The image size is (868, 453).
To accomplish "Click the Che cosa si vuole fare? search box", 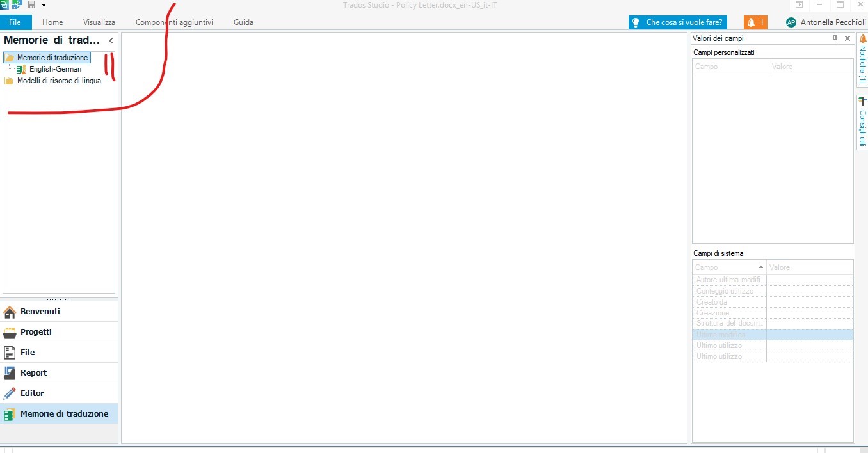I will pyautogui.click(x=679, y=22).
